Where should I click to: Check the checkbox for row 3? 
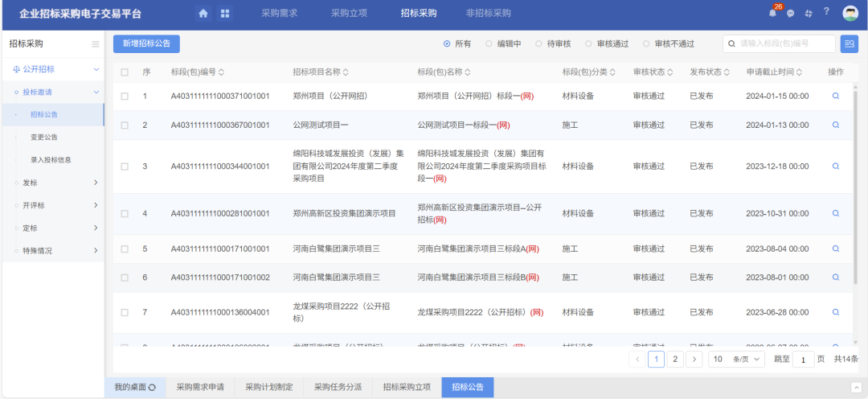tap(125, 167)
